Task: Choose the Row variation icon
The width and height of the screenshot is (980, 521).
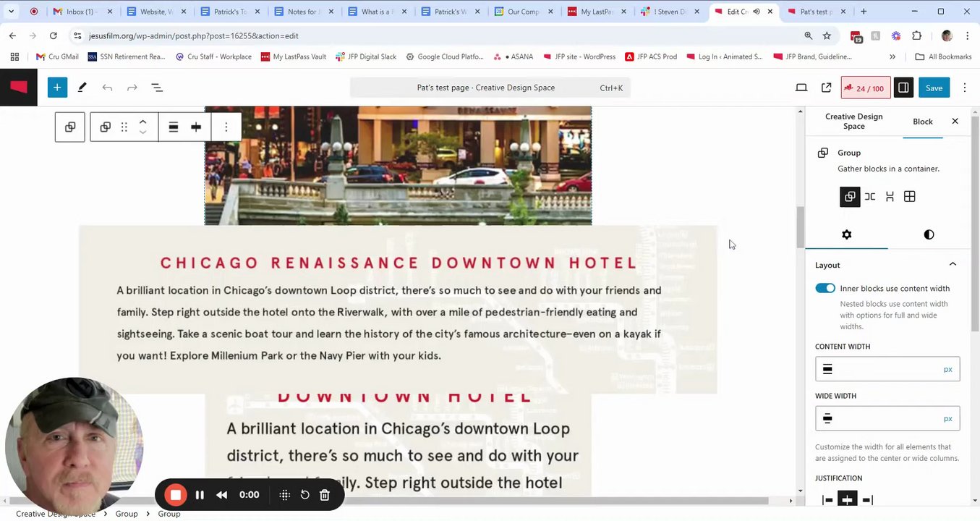Action: click(x=870, y=197)
